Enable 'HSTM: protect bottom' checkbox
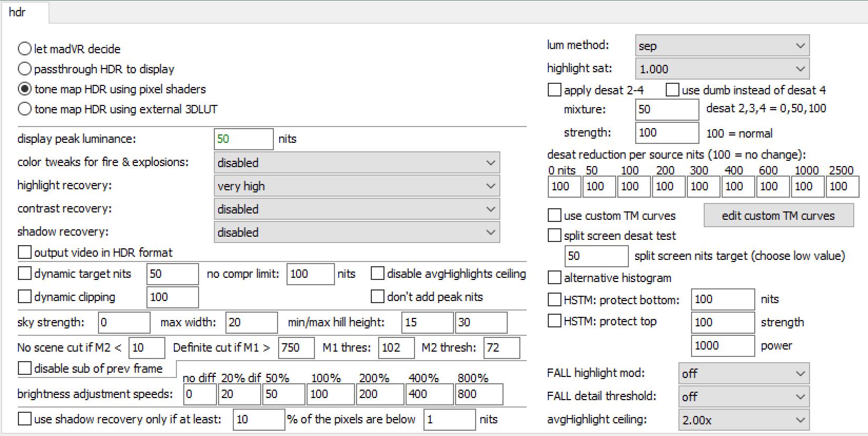Viewport: 868px width, 436px height. [555, 300]
